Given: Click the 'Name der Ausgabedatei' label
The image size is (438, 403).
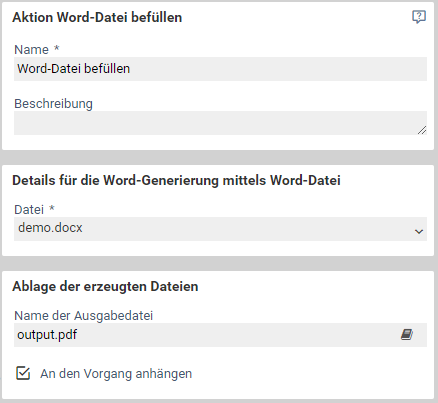Looking at the screenshot, I should coord(84,315).
